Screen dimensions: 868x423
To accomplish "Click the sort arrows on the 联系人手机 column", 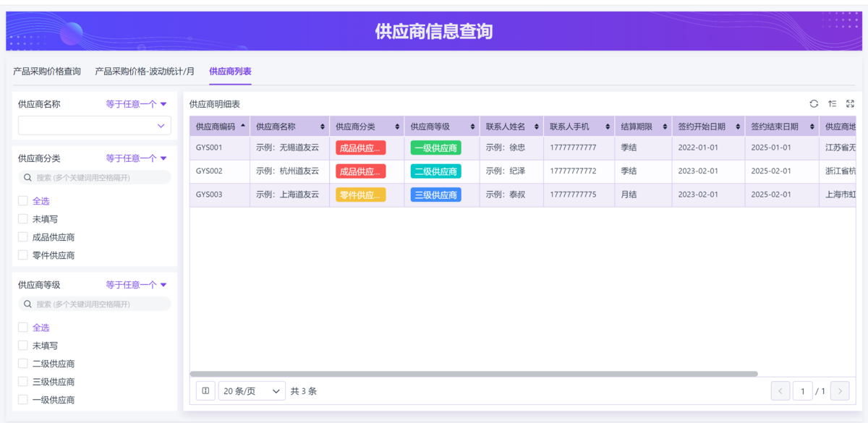I will 608,127.
